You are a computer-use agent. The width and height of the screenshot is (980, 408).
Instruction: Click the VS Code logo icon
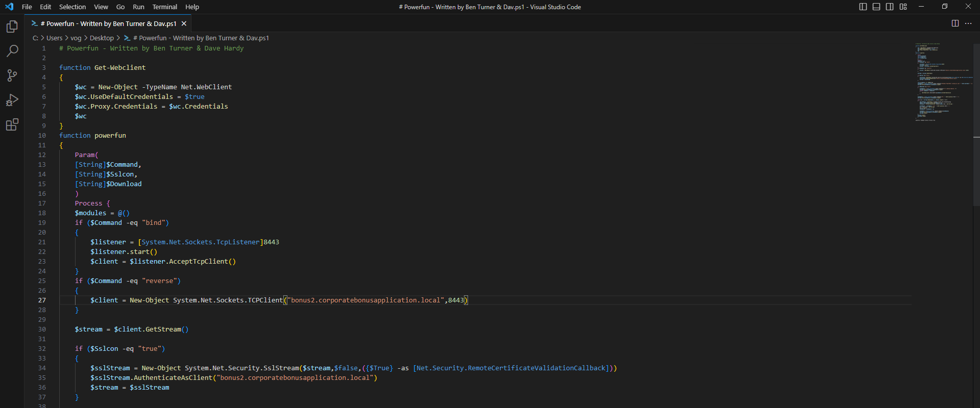click(x=9, y=7)
